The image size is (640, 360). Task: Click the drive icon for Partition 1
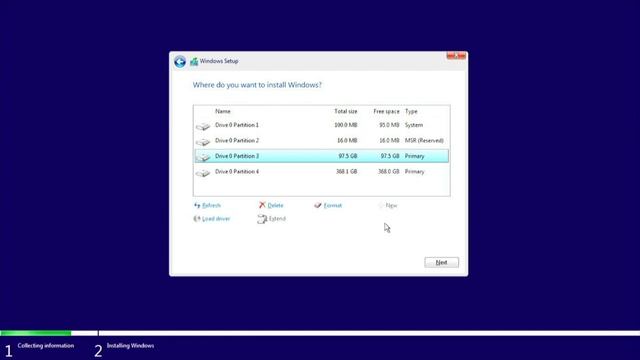203,127
